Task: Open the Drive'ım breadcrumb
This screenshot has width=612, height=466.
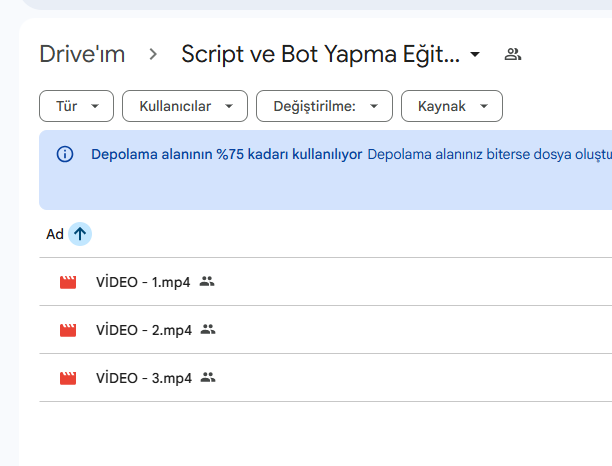Action: tap(82, 54)
